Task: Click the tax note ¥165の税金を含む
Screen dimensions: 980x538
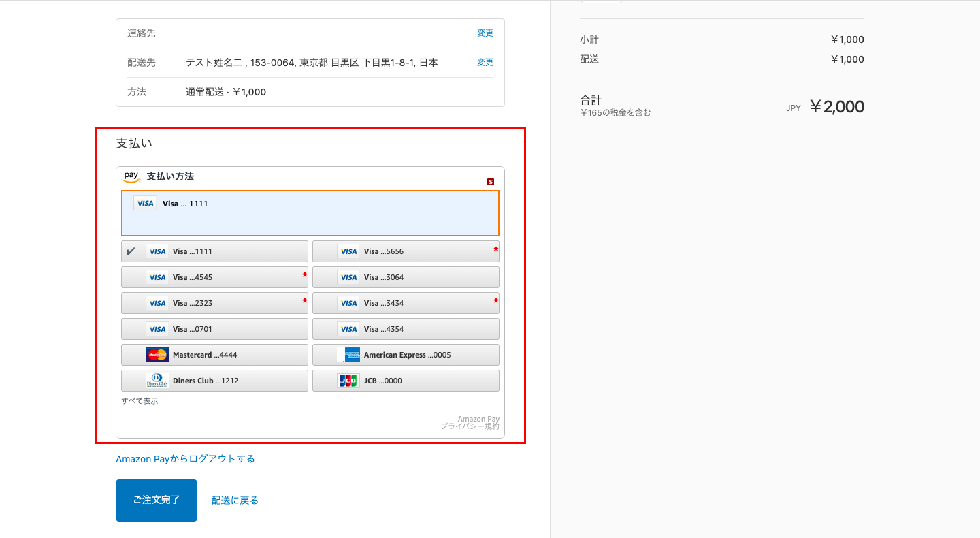Action: 615,113
